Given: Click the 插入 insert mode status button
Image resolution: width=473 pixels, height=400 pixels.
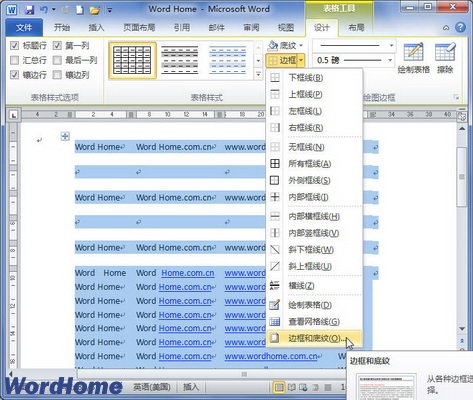Looking at the screenshot, I should (x=191, y=387).
